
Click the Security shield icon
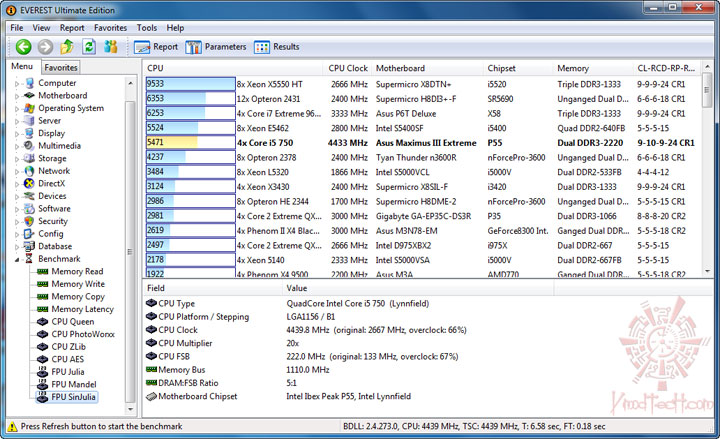(30, 221)
